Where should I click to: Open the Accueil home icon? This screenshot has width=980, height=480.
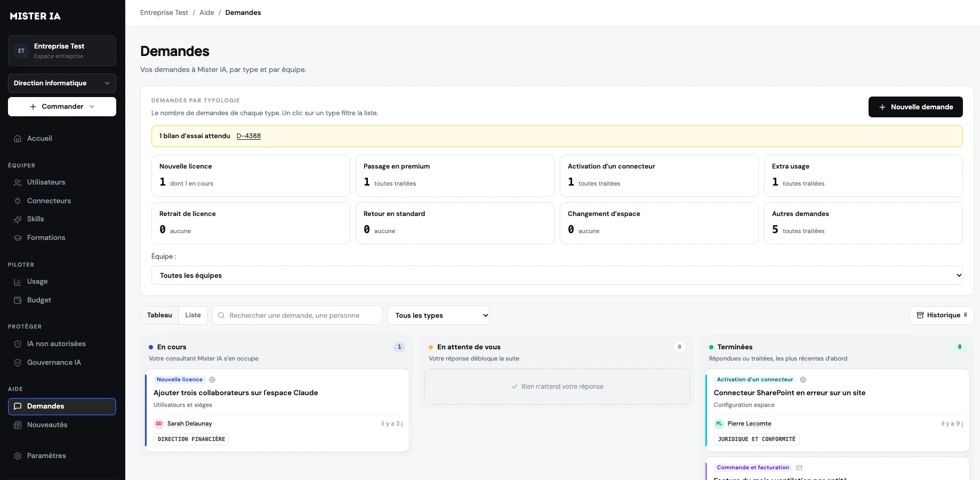[18, 139]
